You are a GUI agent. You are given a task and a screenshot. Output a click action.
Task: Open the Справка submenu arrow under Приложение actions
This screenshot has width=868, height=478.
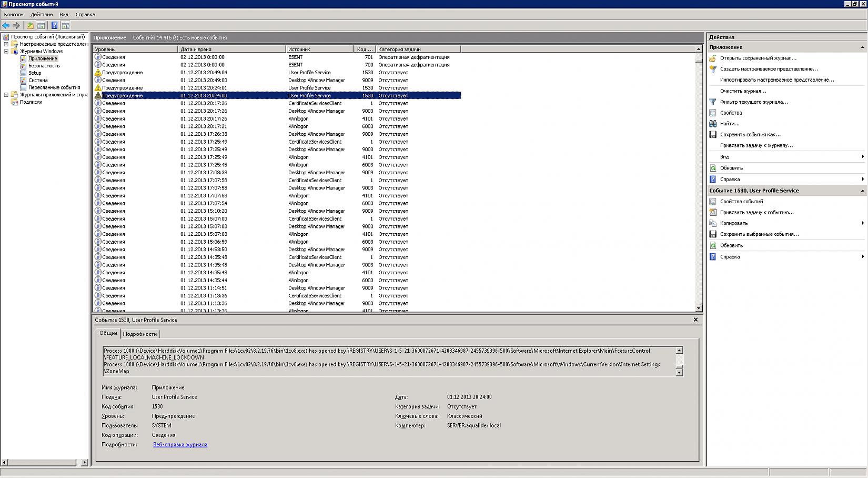(863, 180)
